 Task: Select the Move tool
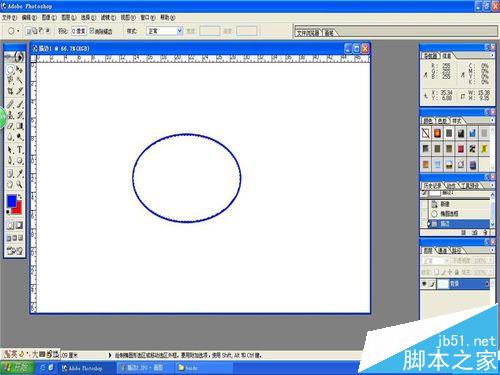pyautogui.click(x=20, y=70)
